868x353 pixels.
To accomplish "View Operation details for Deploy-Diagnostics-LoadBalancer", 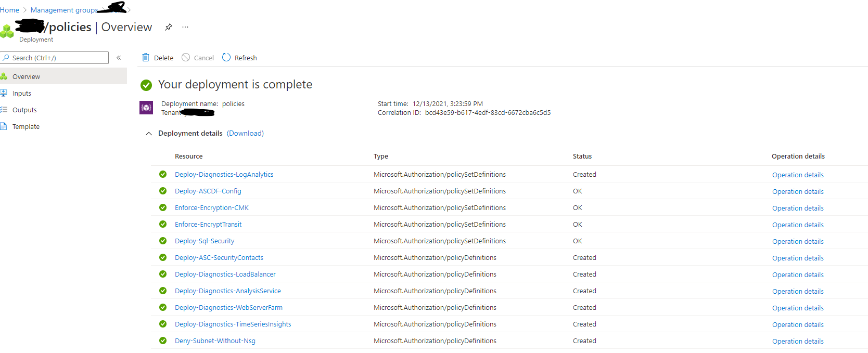I will point(798,274).
